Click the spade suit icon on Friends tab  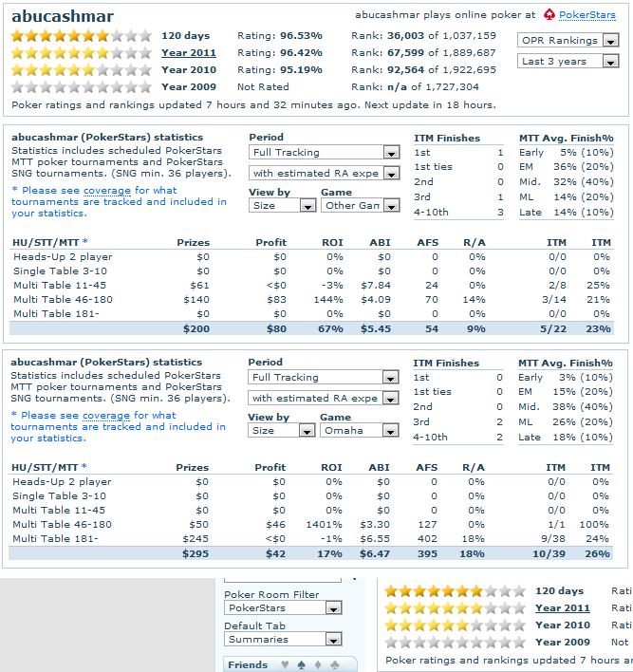301,664
